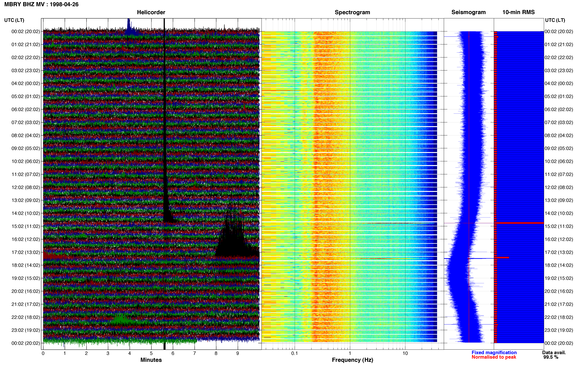The width and height of the screenshot is (588, 368).
Task: Click Helicorder-side time label "08:02 (04:02)"
Action: [x=26, y=135]
